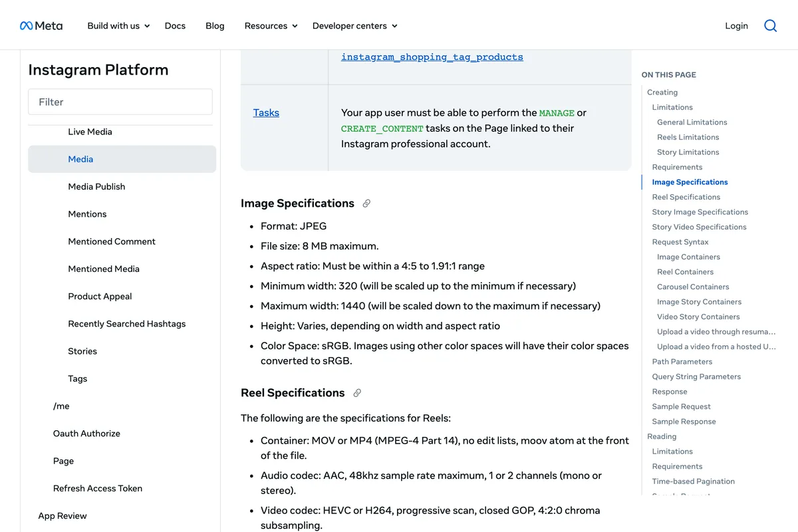
Task: Jump to Time-based Pagination section
Action: 694,481
